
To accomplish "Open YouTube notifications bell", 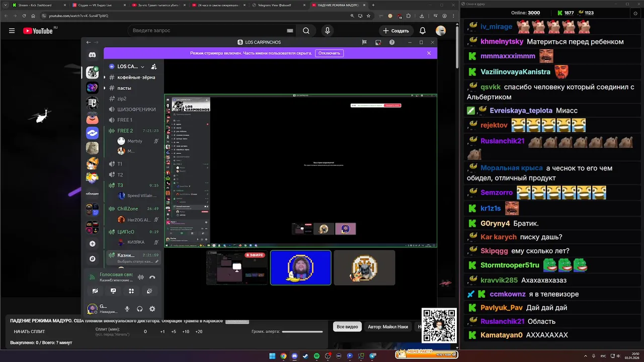I will click(x=423, y=31).
